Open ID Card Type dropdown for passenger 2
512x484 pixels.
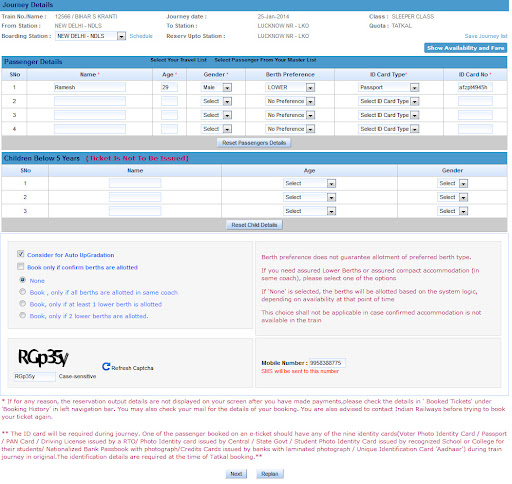click(389, 101)
